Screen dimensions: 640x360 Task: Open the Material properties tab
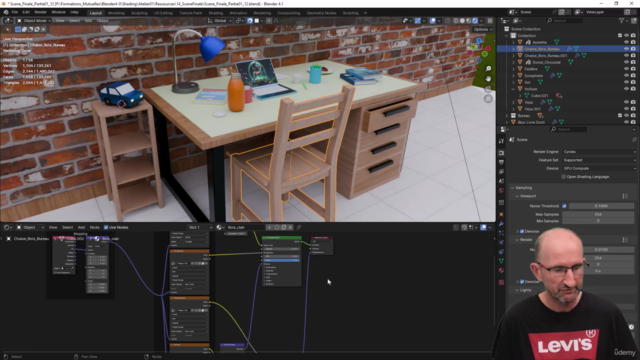point(501,271)
